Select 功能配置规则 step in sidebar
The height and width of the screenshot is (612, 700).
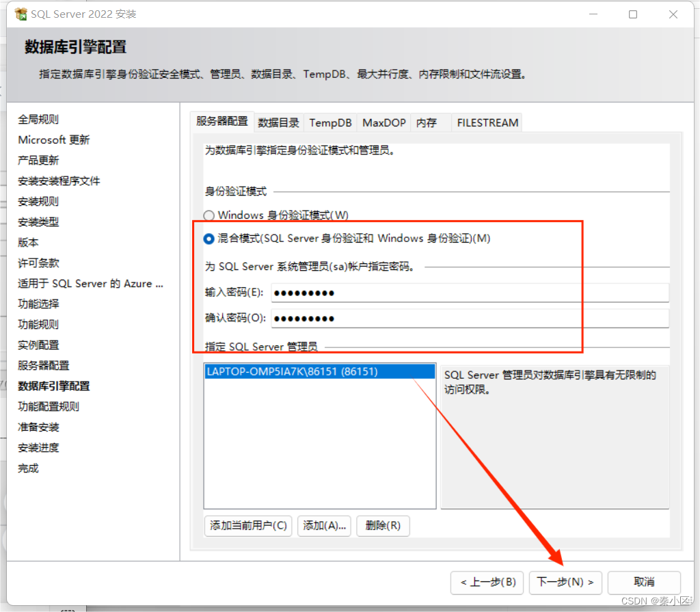[x=49, y=407]
